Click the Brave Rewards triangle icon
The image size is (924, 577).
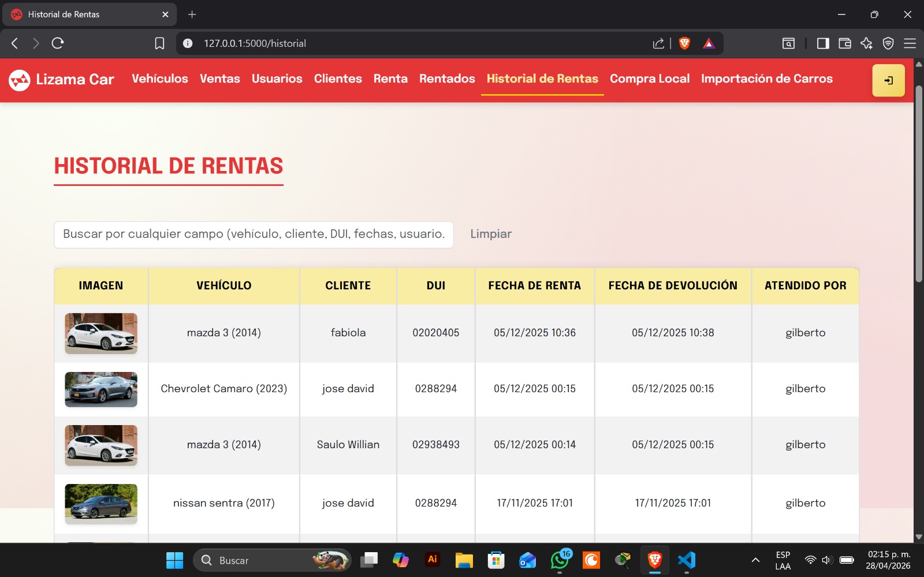point(709,43)
